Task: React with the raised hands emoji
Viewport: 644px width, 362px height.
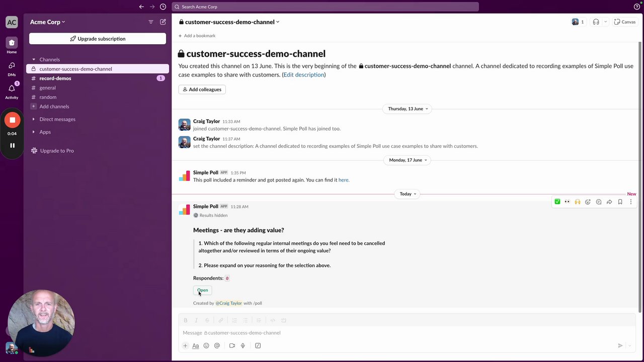Action: point(578,202)
